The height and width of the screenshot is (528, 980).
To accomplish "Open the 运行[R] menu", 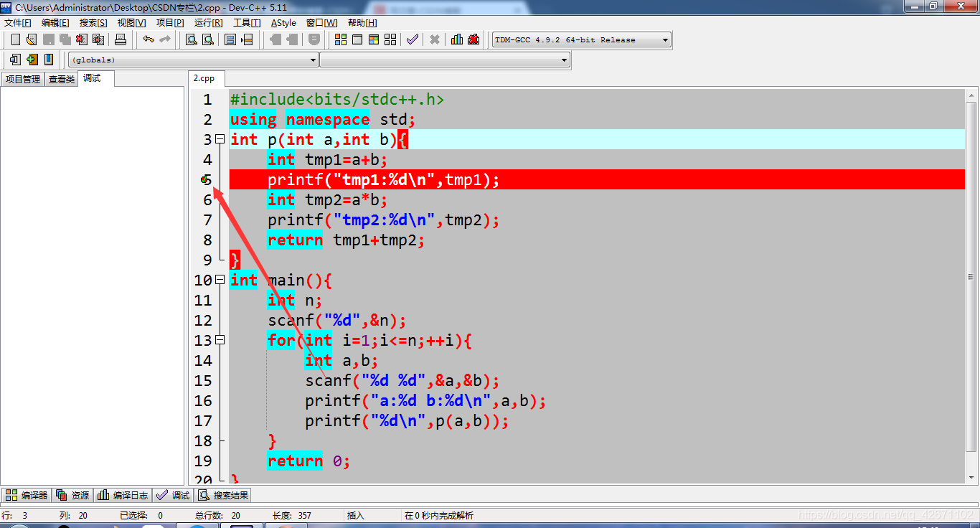I will click(208, 23).
